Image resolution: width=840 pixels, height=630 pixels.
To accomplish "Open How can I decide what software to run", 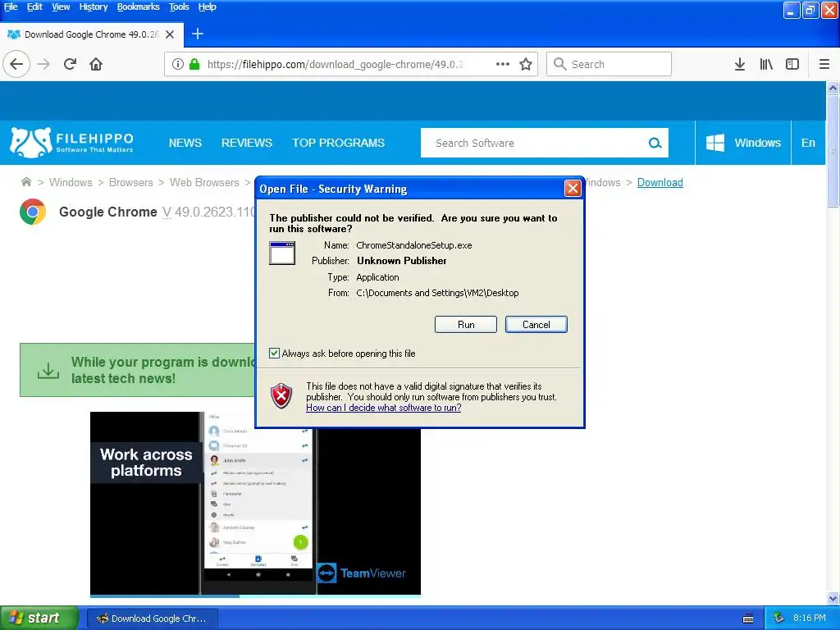I will (384, 408).
